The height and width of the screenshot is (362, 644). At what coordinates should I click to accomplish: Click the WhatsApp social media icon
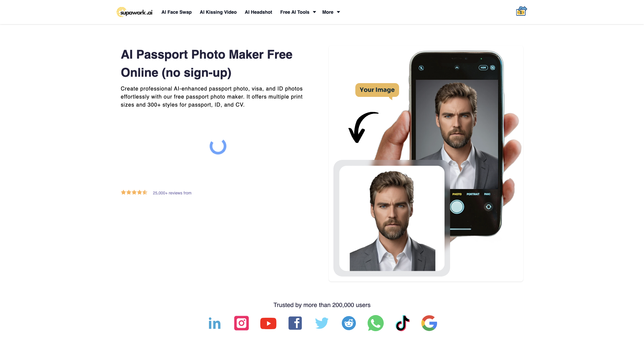pyautogui.click(x=376, y=323)
